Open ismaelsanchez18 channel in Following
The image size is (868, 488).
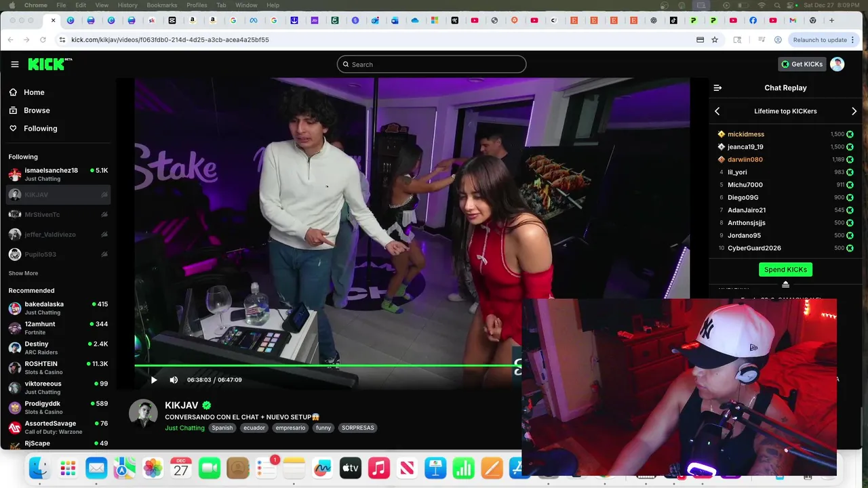[58, 174]
